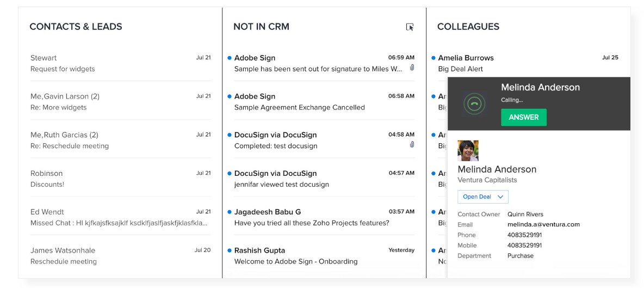The image size is (644, 288).
Task: Click the green phone call icon
Action: (x=474, y=103)
